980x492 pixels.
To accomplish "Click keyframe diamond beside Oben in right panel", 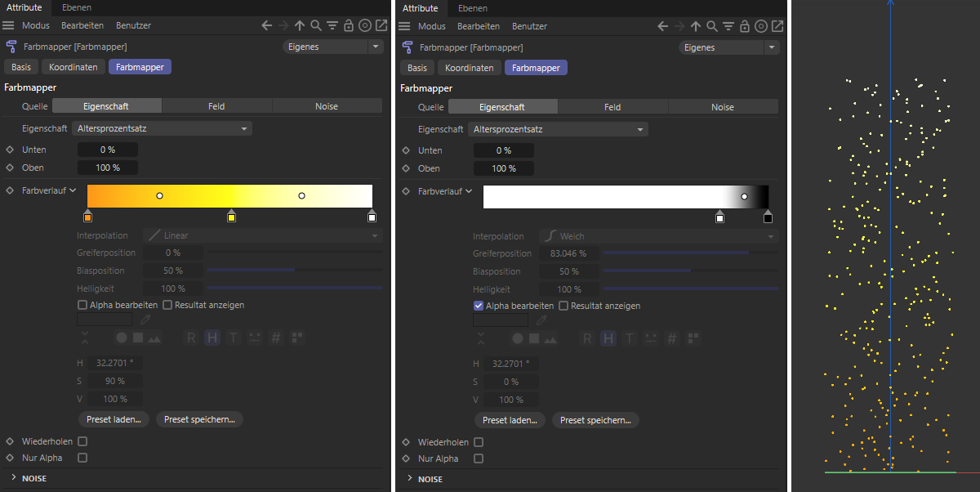I will pos(406,168).
